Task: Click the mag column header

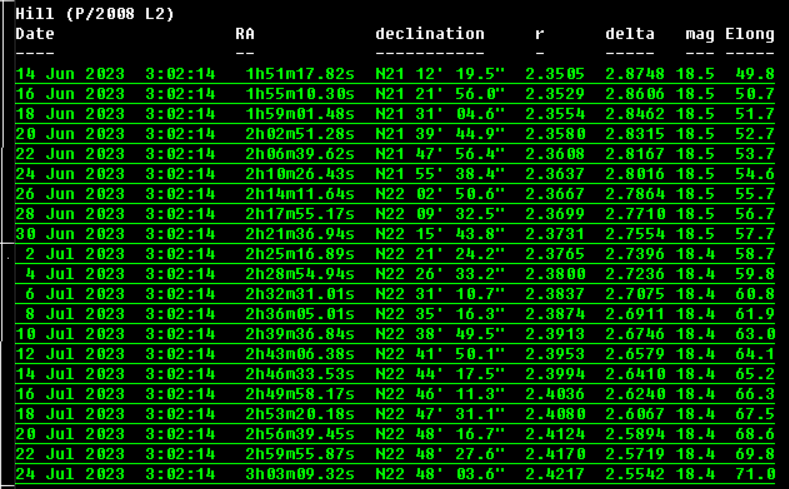Action: click(700, 34)
